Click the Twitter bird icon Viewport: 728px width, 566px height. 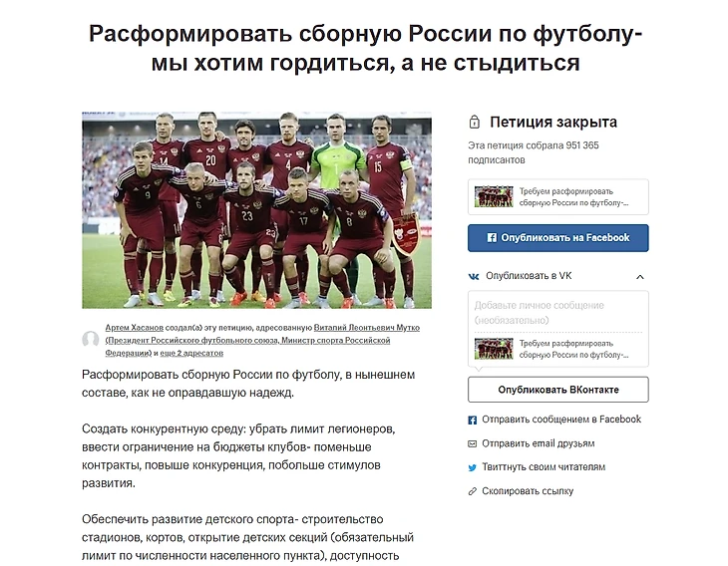(472, 467)
